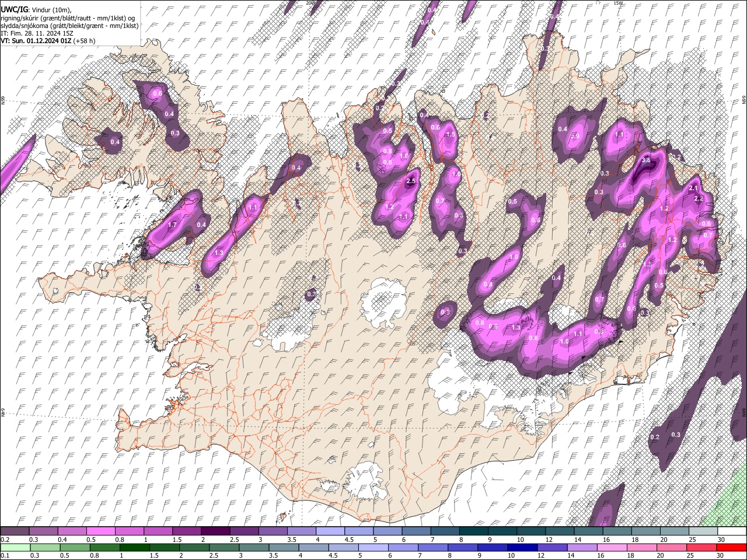This screenshot has width=747, height=560.
Task: Pick the palest green swatch at 0.1, lower legend row
Action: pos(15,547)
